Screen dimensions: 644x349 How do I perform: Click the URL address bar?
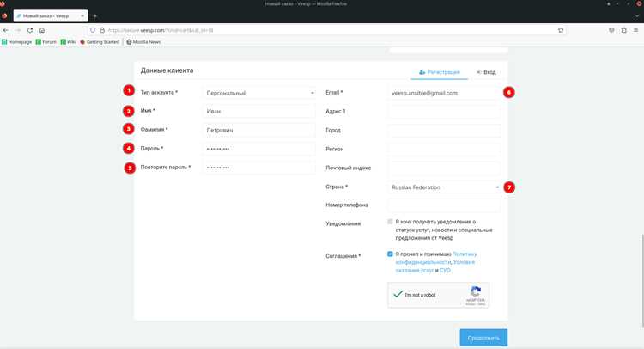[329, 30]
